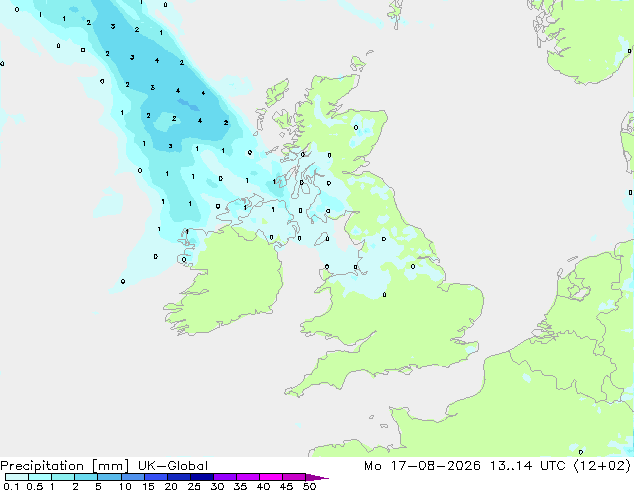Click the "UK-Global" model name label
The image size is (634, 490).
pos(173,466)
